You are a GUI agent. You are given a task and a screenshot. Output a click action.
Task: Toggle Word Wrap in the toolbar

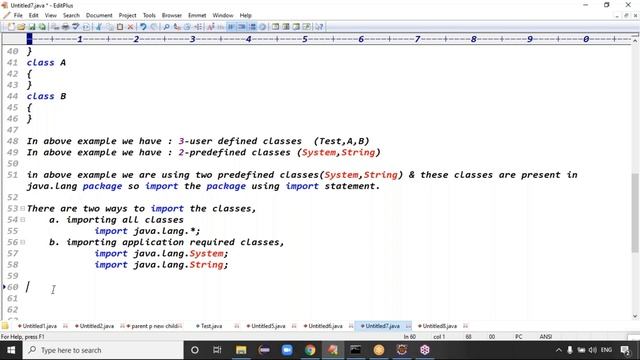pyautogui.click(x=231, y=27)
